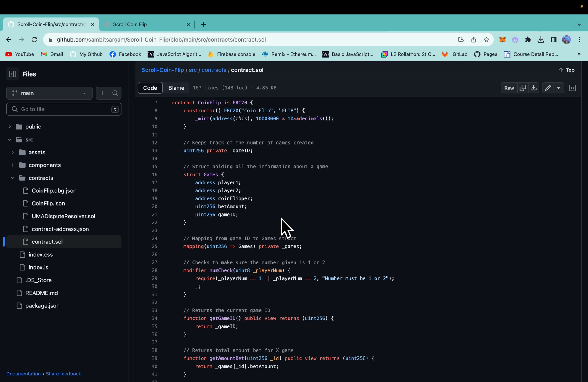Click the Documentation link

(x=24, y=374)
